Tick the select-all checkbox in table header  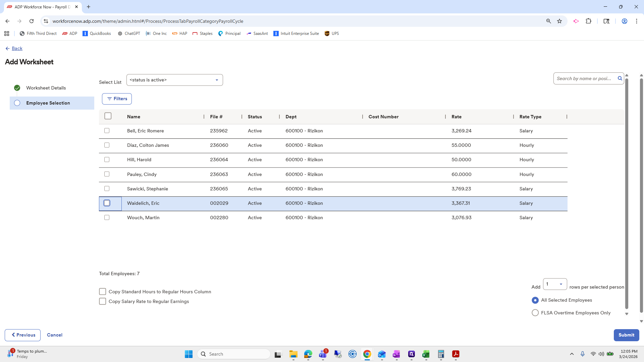point(108,116)
